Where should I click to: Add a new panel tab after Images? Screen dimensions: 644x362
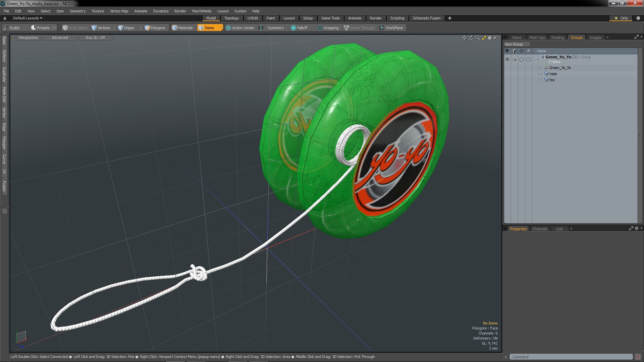[607, 38]
